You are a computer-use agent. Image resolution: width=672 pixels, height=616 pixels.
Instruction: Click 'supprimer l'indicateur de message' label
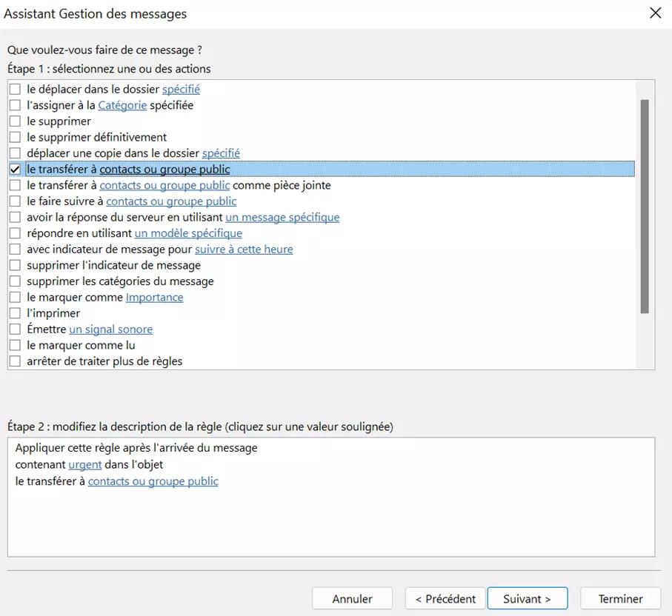click(113, 265)
